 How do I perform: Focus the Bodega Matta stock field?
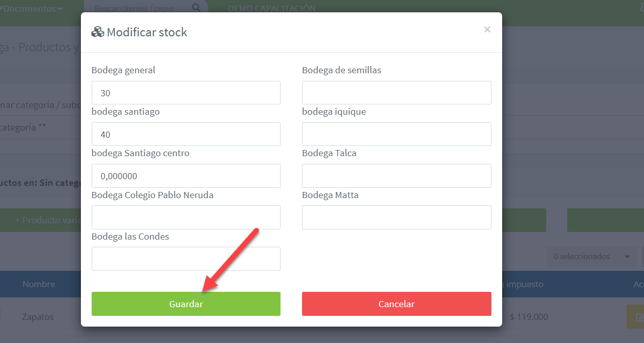[x=396, y=217]
